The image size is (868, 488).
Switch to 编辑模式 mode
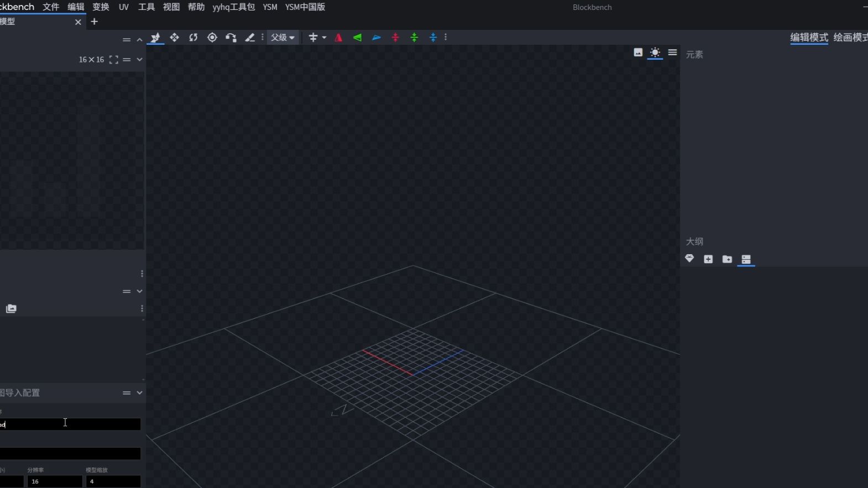[x=809, y=38]
